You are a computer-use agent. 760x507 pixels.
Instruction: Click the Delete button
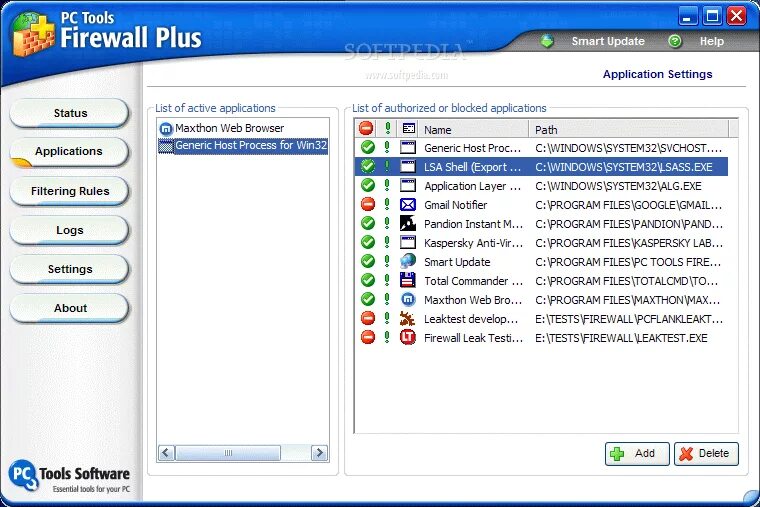[x=706, y=454]
